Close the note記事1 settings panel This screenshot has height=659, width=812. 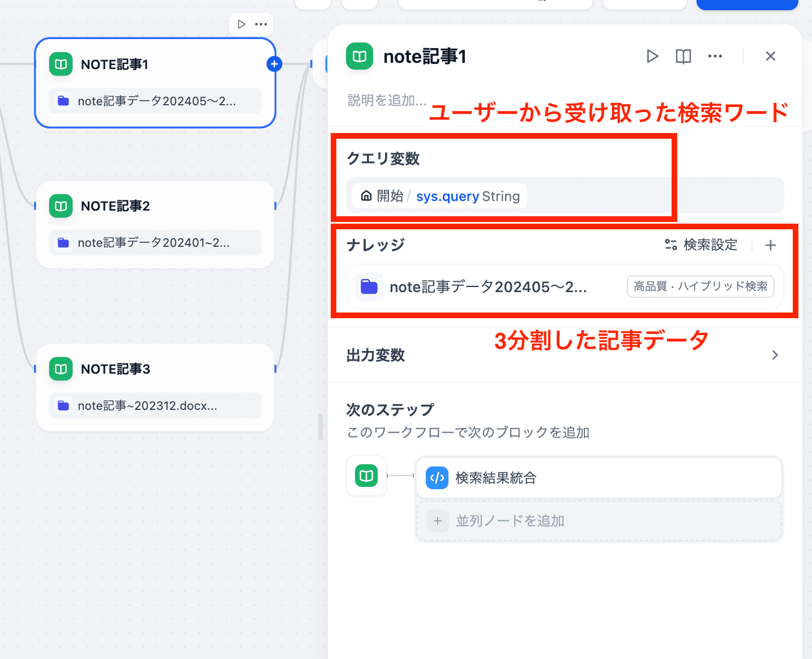[770, 56]
